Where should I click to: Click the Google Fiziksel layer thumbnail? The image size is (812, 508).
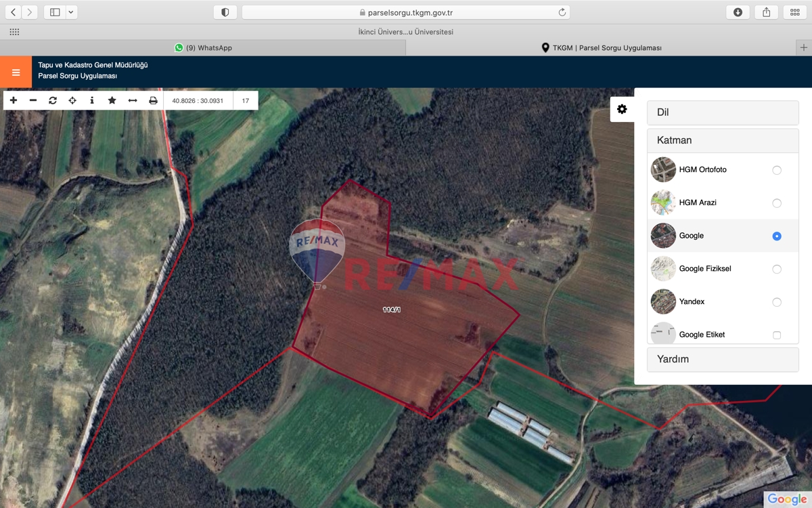point(663,269)
